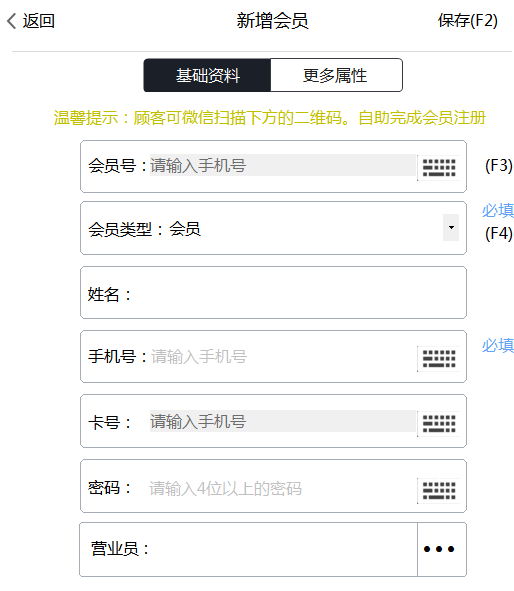Open keypad icon in 密码 row

(x=439, y=490)
